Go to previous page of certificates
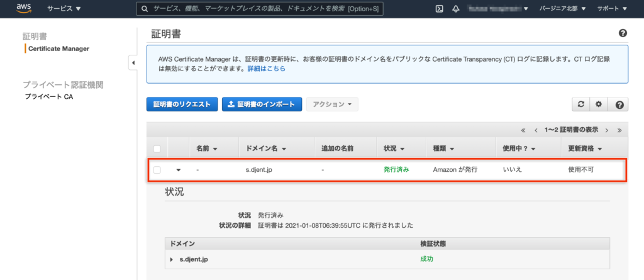Viewport: 644px width, 280px height. (x=536, y=130)
